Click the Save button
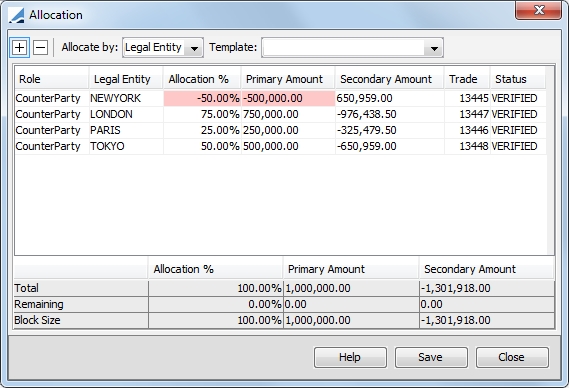This screenshot has height=388, width=569. coord(431,357)
